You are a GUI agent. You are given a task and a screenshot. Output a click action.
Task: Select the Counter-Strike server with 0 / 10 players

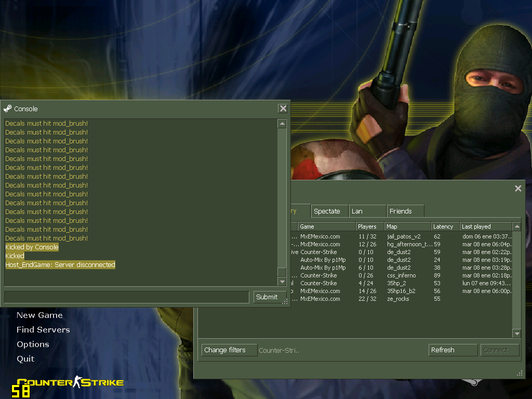(x=402, y=252)
